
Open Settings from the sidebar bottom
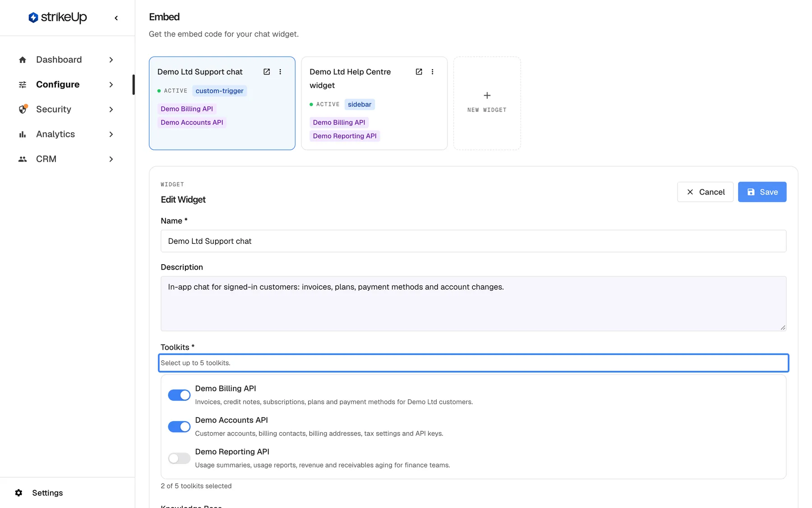click(47, 493)
